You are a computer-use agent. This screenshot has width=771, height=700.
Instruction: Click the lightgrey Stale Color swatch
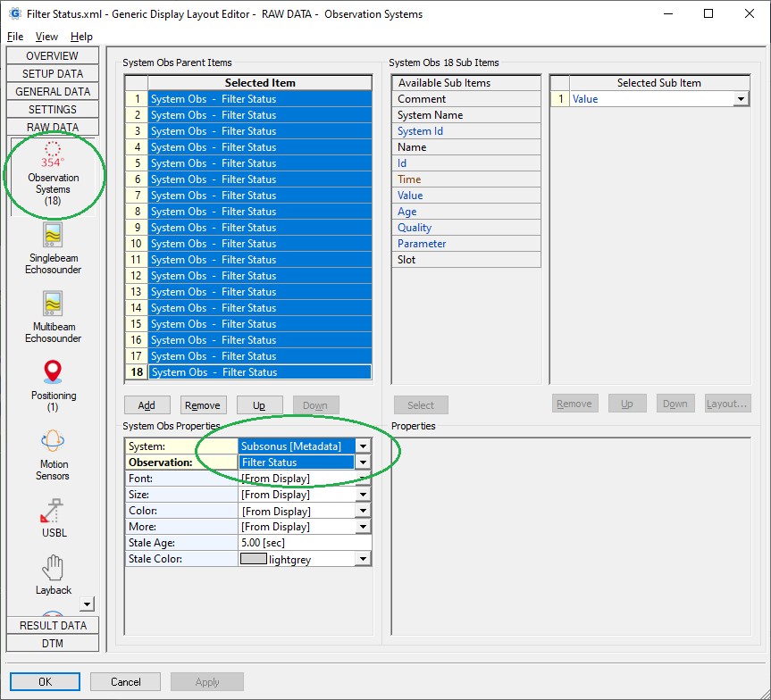[x=254, y=559]
